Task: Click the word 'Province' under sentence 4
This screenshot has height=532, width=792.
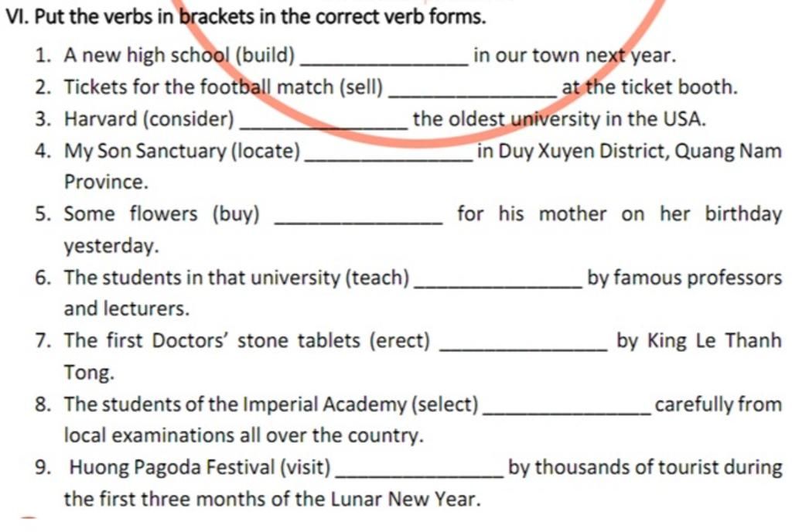Action: coord(104,182)
